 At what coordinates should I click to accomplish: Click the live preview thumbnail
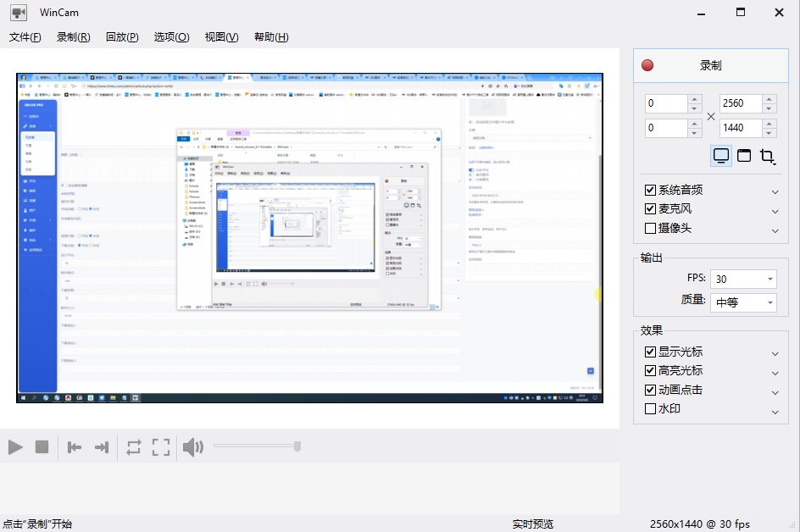tap(309, 238)
